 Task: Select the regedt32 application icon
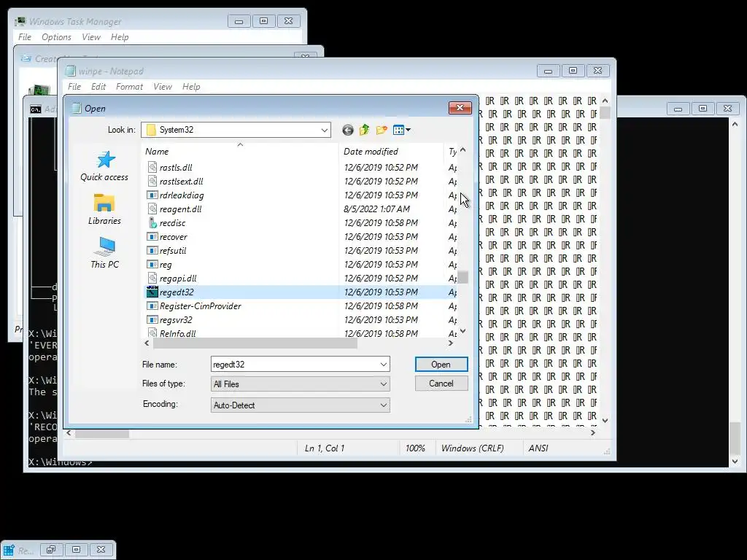click(152, 292)
